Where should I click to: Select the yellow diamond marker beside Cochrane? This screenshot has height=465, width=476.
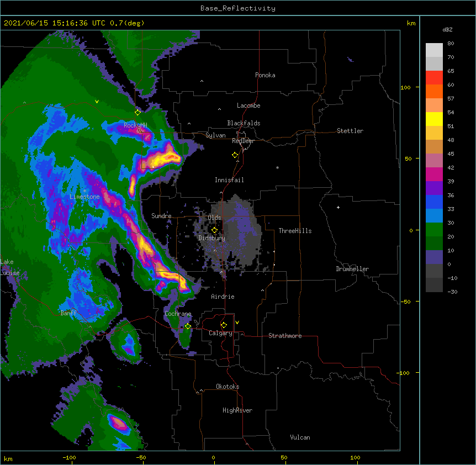(x=188, y=326)
